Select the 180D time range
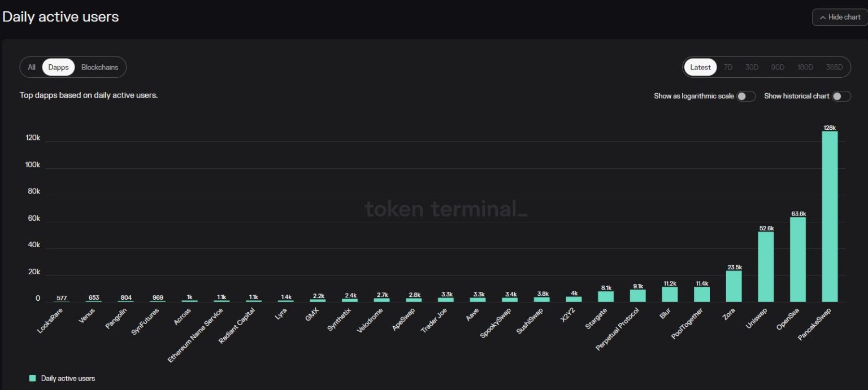Screen dimensions: 868x390 click(805, 67)
